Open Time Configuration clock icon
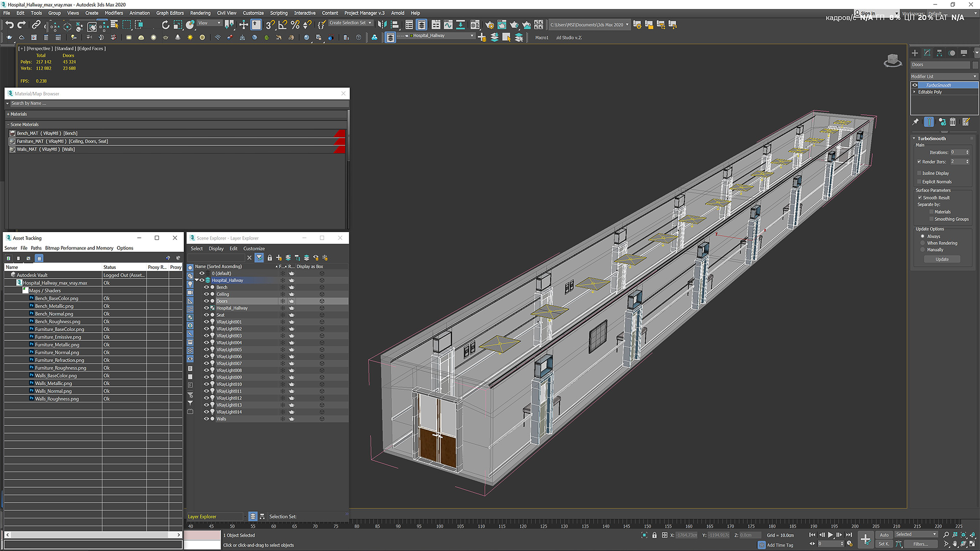The height and width of the screenshot is (551, 980). [850, 544]
